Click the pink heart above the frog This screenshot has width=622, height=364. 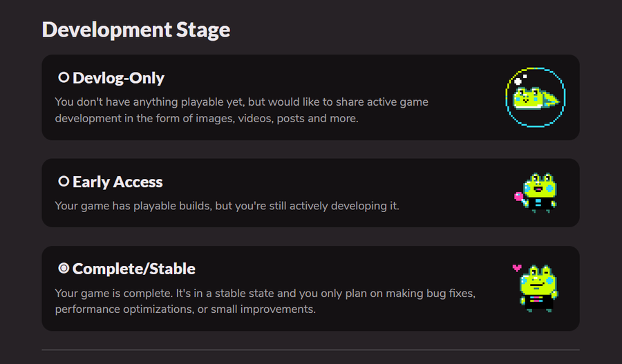pos(516,267)
